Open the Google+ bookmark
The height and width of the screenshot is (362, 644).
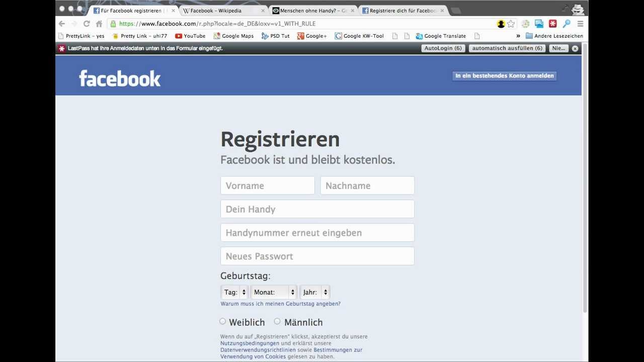(x=312, y=36)
